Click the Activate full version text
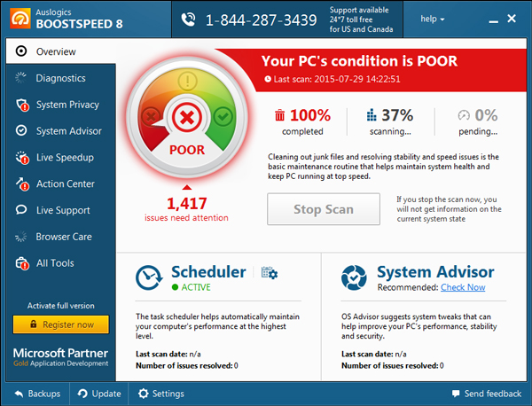This screenshot has height=406, width=532. pyautogui.click(x=60, y=306)
